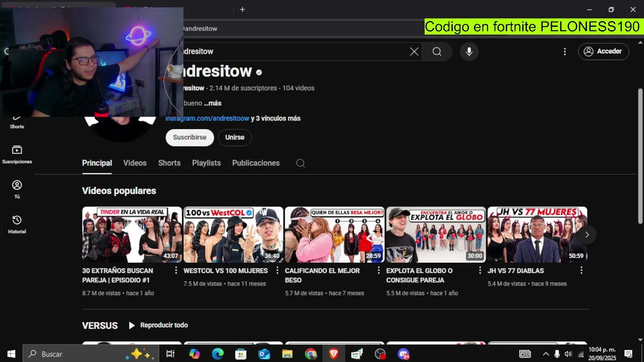Open thumbnail 'Tinder en la vida real'
This screenshot has width=644, height=362.
click(132, 235)
